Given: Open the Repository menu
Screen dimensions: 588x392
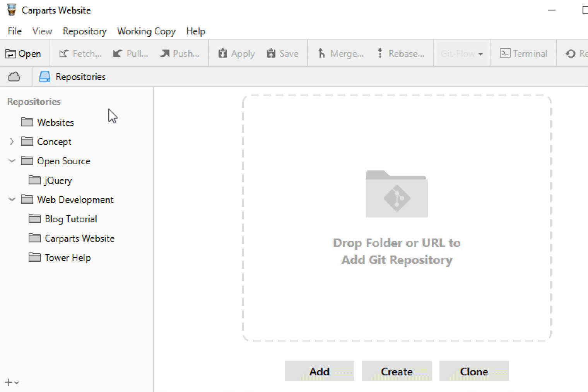Looking at the screenshot, I should pos(84,31).
